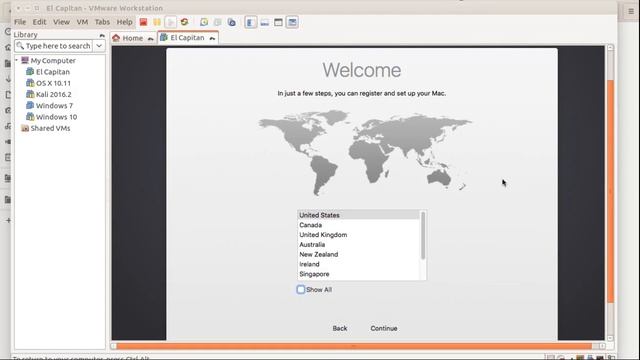
Task: Open the Library search dropdown arrow
Action: [99, 46]
